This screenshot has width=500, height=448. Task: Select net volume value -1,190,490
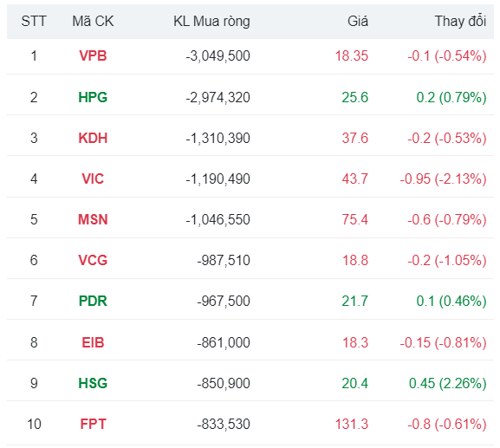pos(218,179)
